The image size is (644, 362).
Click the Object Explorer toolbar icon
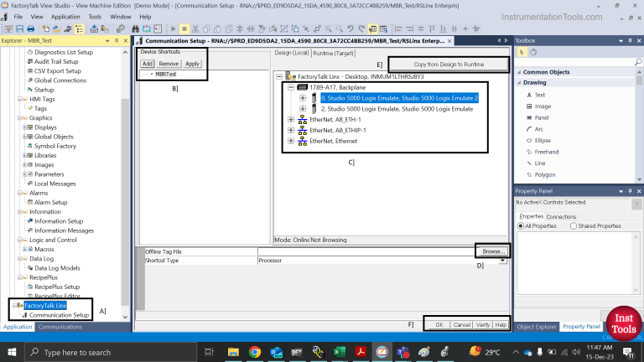pyautogui.click(x=383, y=28)
